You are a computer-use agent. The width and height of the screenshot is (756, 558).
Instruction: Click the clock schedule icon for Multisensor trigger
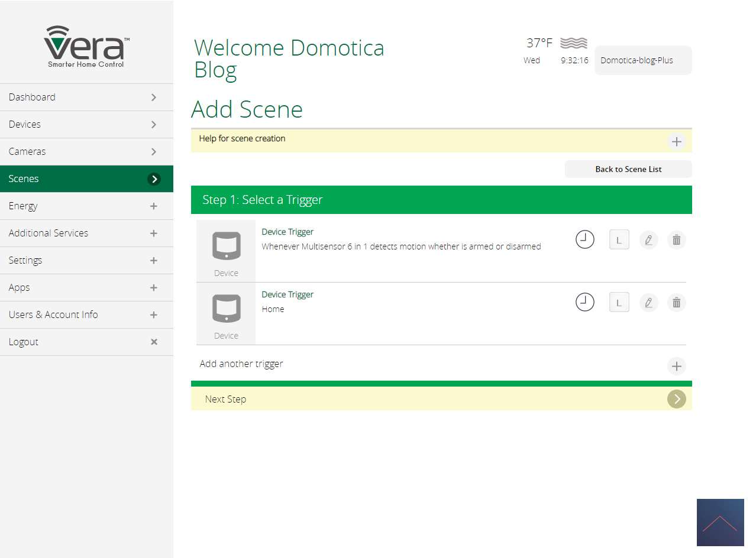point(584,240)
